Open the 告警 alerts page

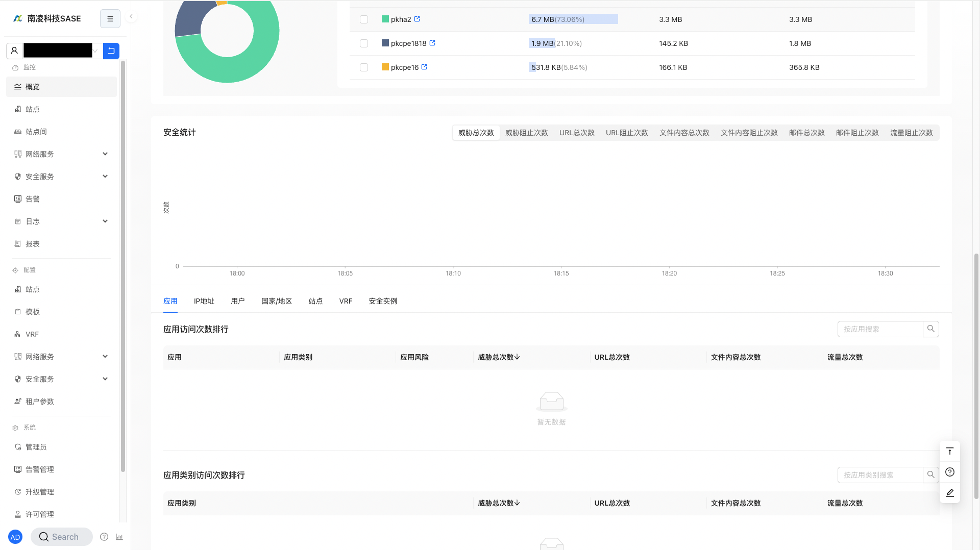[x=61, y=199]
